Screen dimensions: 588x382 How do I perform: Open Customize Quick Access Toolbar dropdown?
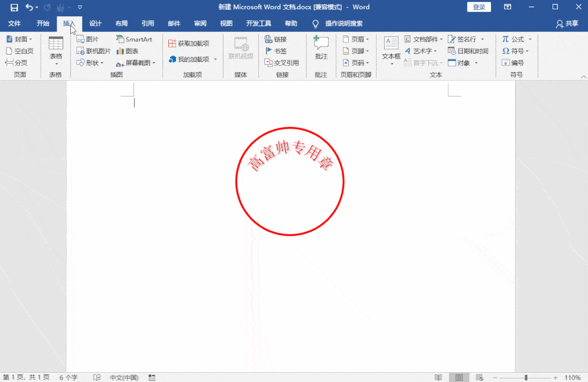tap(80, 7)
